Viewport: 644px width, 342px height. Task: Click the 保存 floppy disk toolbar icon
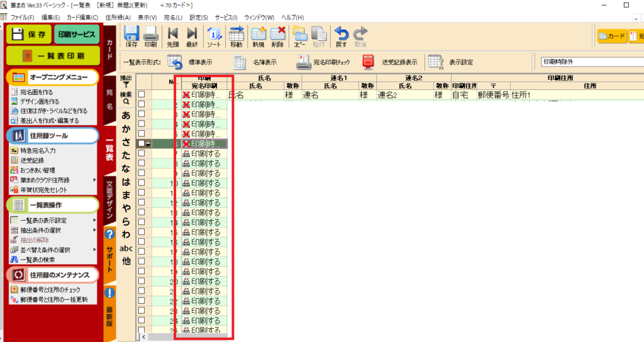click(x=132, y=34)
